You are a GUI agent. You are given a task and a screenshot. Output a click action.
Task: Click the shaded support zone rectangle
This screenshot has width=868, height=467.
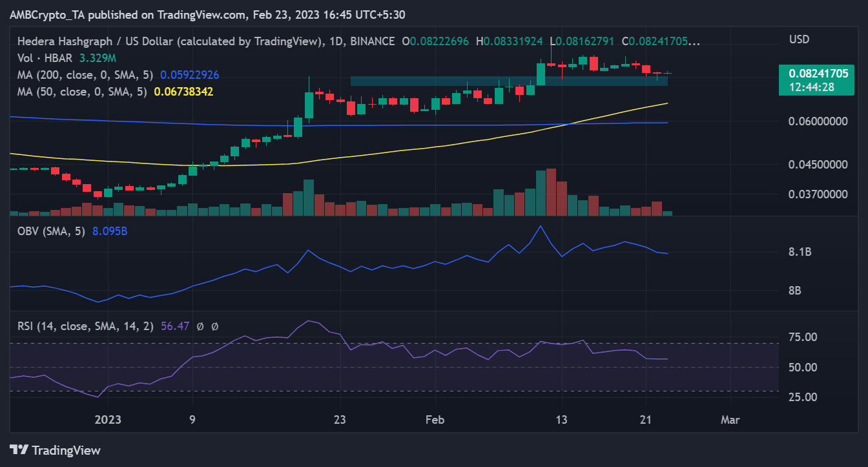509,81
